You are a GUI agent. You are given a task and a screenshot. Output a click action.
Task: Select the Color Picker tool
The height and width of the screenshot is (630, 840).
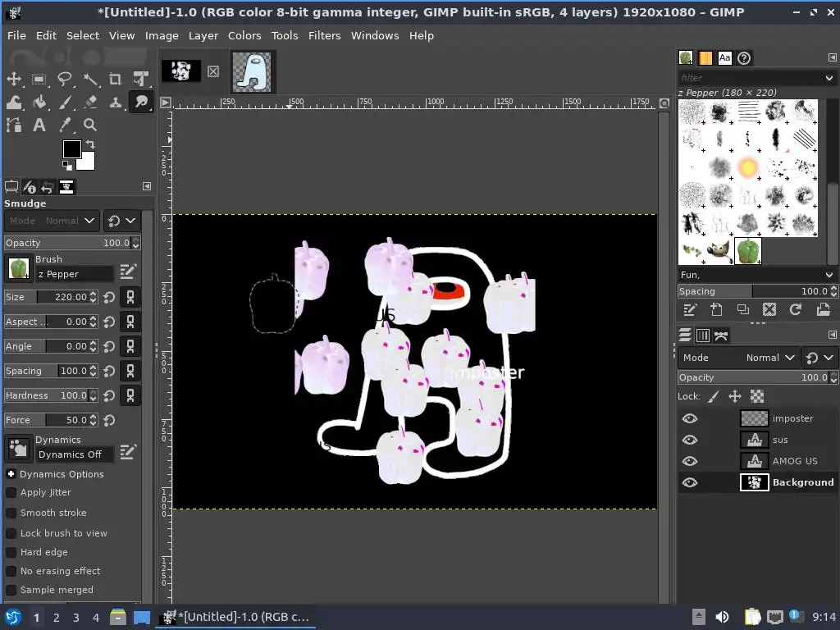(65, 125)
